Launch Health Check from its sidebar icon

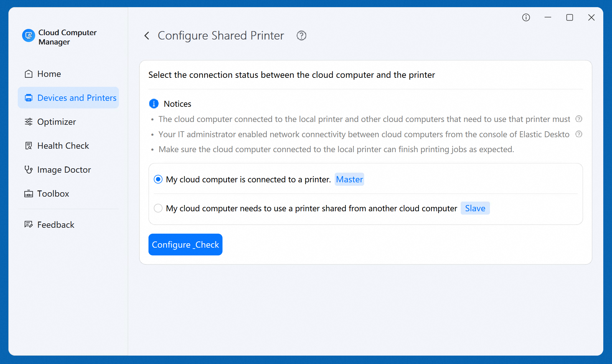point(29,146)
